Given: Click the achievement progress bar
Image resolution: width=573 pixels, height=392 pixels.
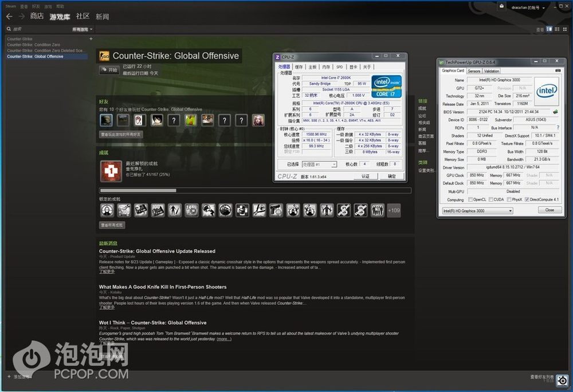Looking at the screenshot, I should point(256,190).
